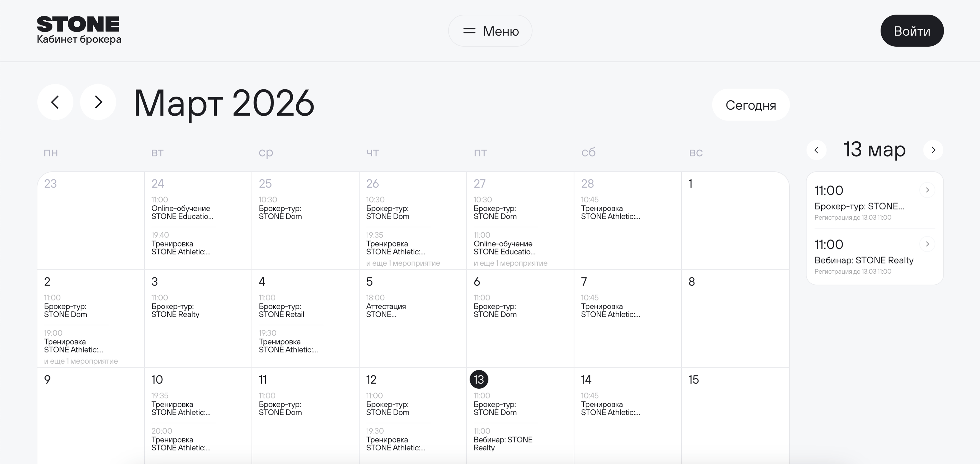980x464 pixels.
Task: Show previous day in side panel
Action: click(816, 150)
